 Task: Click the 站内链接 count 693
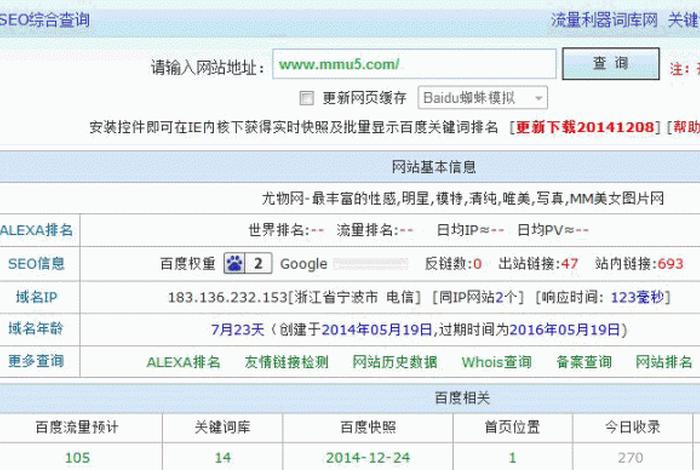pyautogui.click(x=670, y=264)
